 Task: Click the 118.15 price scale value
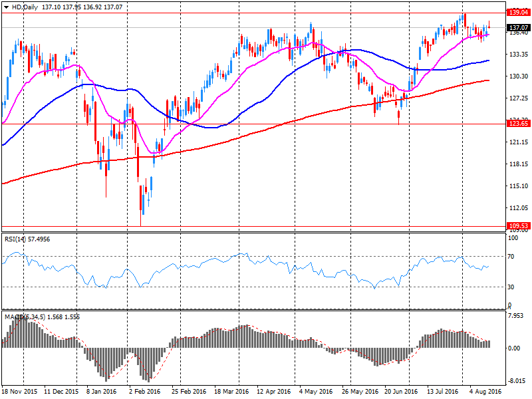(x=519, y=164)
